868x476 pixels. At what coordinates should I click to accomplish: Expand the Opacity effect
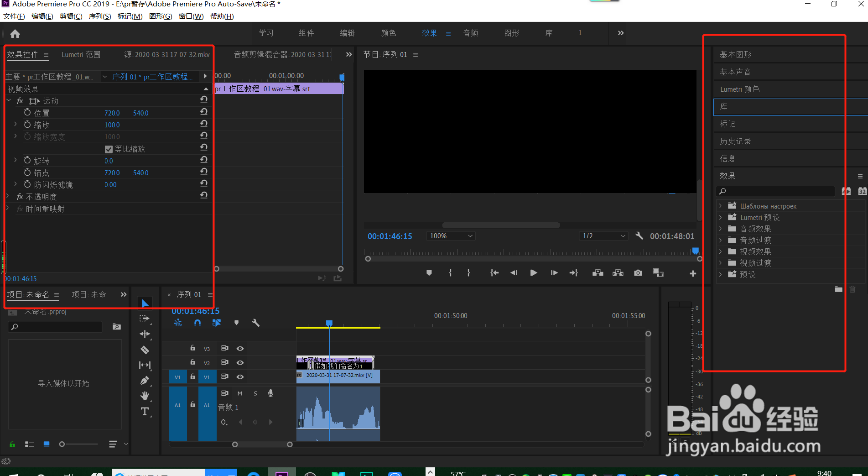coord(8,196)
